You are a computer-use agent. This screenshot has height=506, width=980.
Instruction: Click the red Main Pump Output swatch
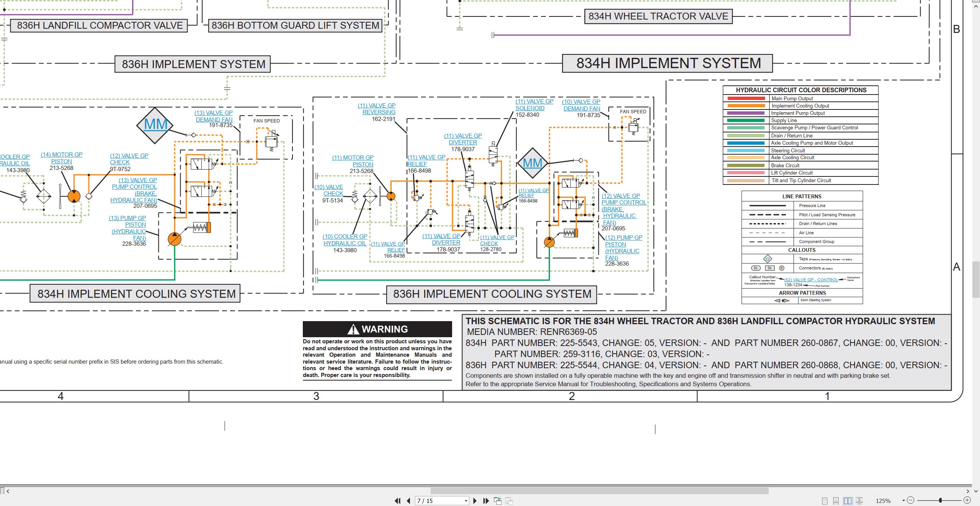[x=746, y=98]
